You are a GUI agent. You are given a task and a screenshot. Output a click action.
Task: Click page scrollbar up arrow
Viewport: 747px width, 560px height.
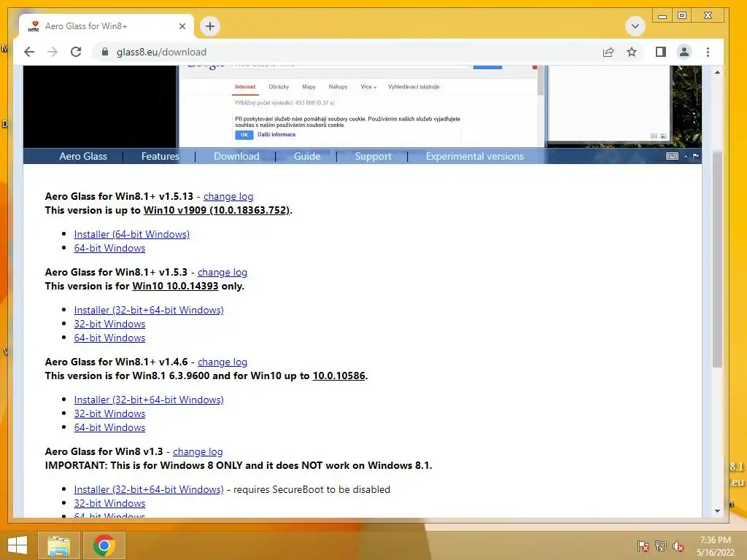coord(718,72)
